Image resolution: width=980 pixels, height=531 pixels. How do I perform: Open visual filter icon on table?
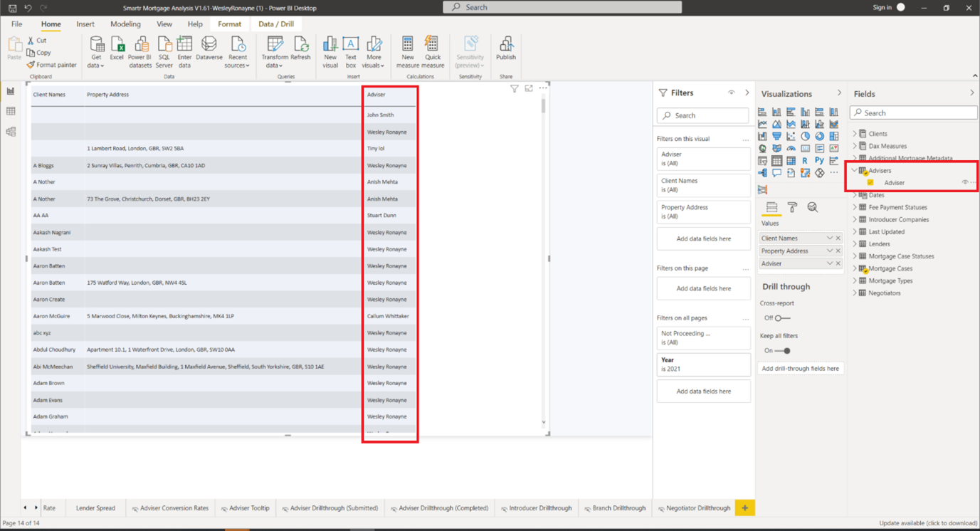[x=514, y=89]
